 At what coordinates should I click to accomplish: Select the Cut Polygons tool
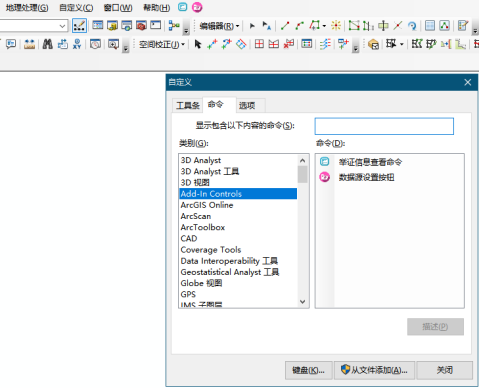[x=383, y=26]
